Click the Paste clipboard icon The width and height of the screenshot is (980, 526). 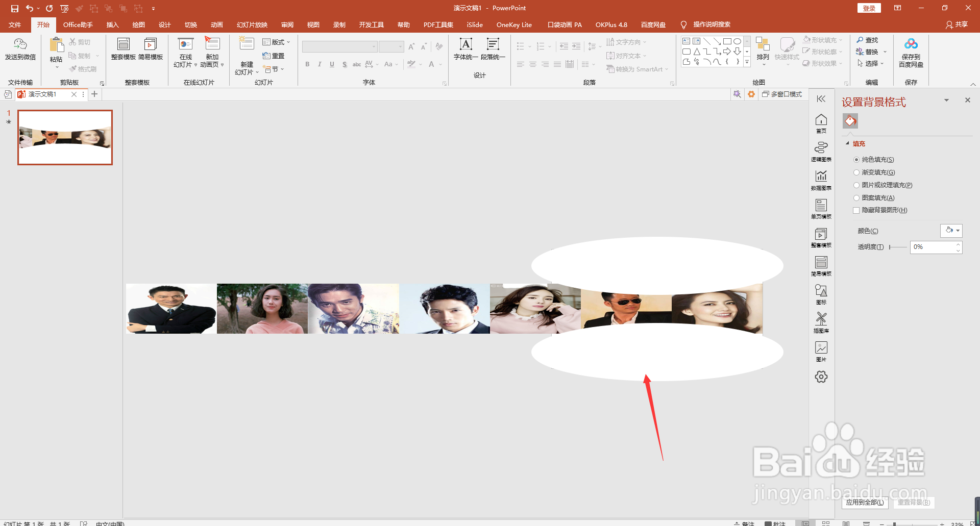click(56, 45)
